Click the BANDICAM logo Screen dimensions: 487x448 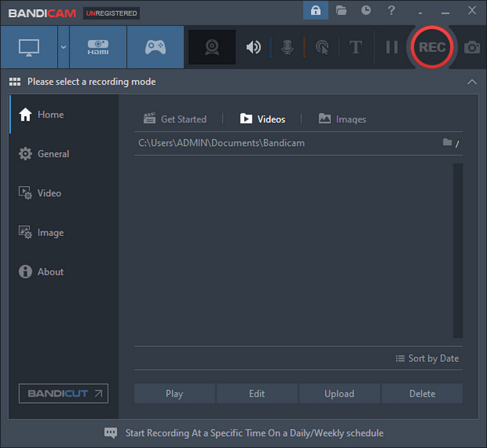click(42, 13)
